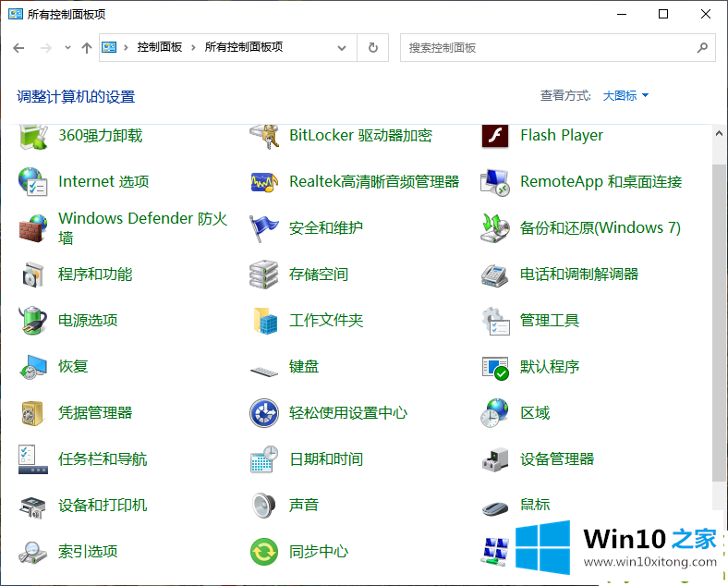Open the 程序和功能 link text
Screen dimensions: 728x586
point(95,275)
